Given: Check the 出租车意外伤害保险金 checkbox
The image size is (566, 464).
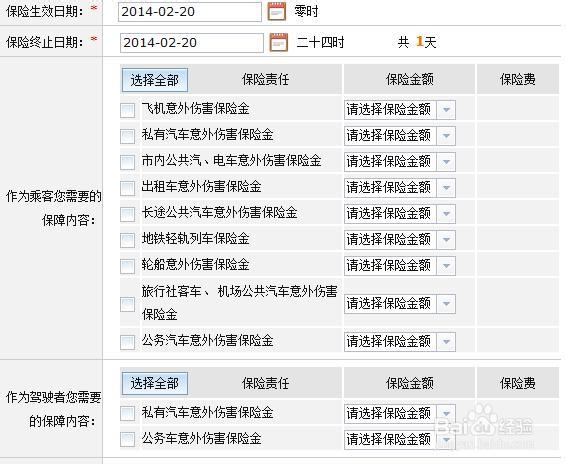Looking at the screenshot, I should coord(127,188).
